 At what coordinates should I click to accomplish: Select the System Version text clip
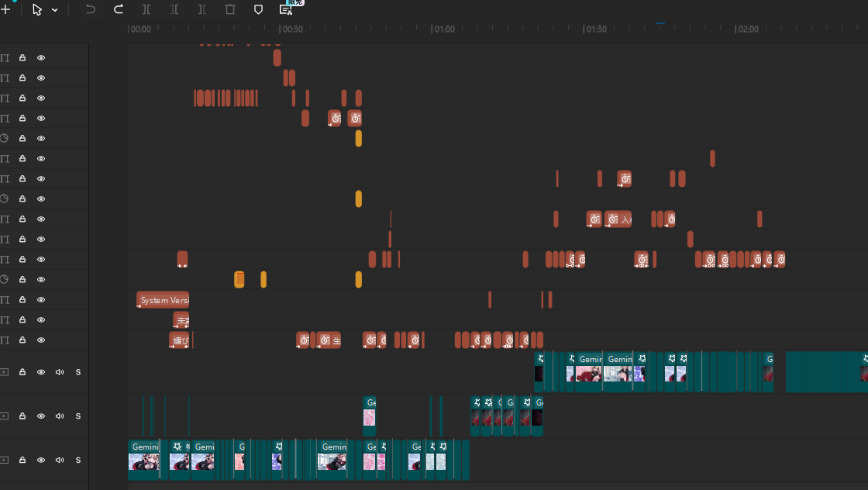[x=163, y=300]
